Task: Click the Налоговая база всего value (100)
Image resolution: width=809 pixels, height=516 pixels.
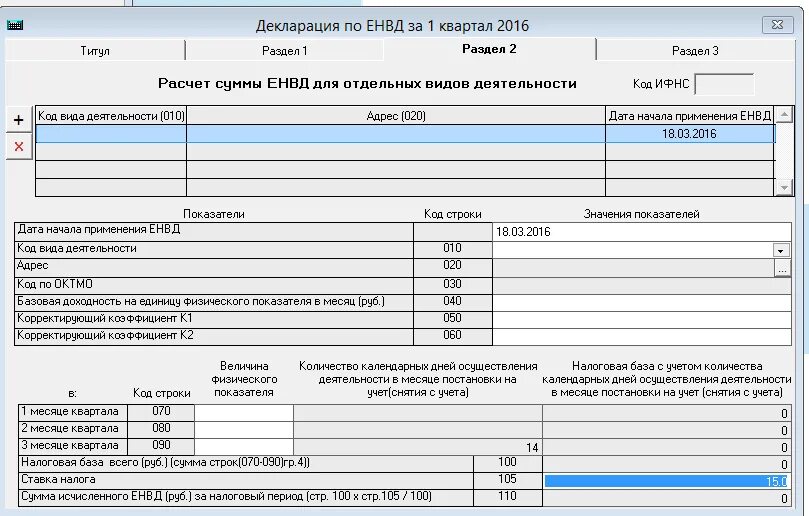Action: point(667,464)
